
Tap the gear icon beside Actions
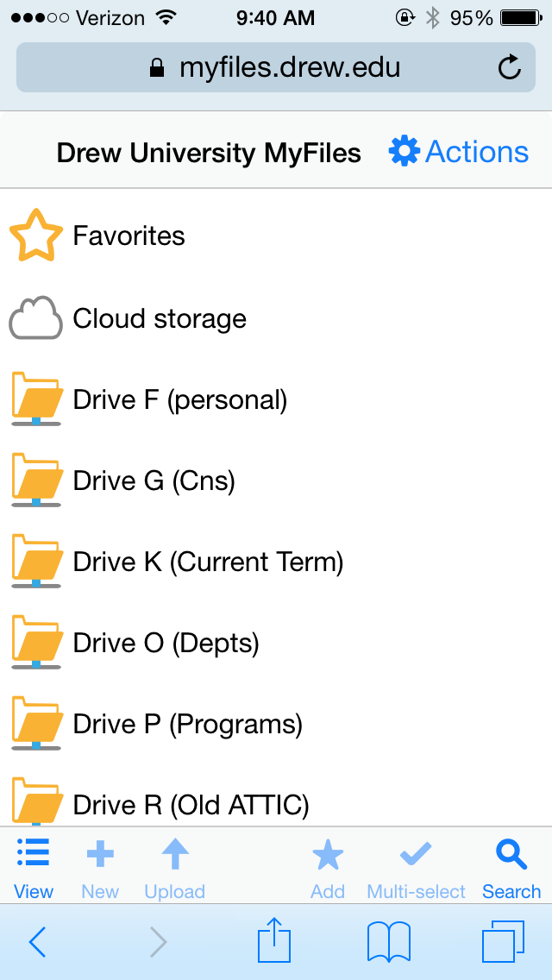click(x=405, y=150)
